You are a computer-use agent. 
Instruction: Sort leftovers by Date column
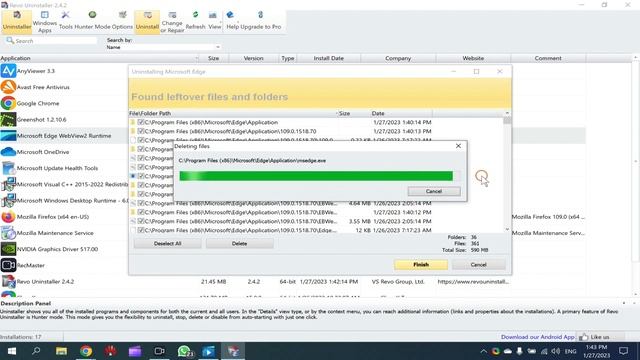[x=401, y=113]
